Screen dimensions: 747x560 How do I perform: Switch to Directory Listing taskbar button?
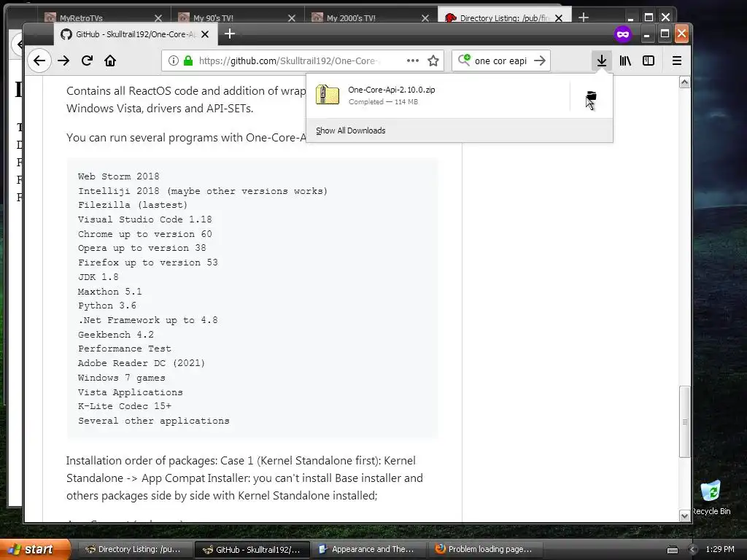134,550
